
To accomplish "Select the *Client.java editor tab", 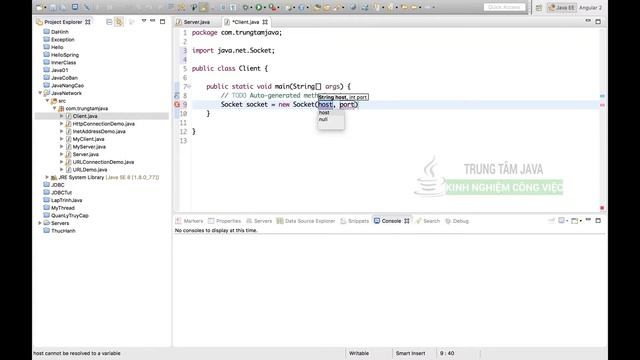I will point(245,22).
